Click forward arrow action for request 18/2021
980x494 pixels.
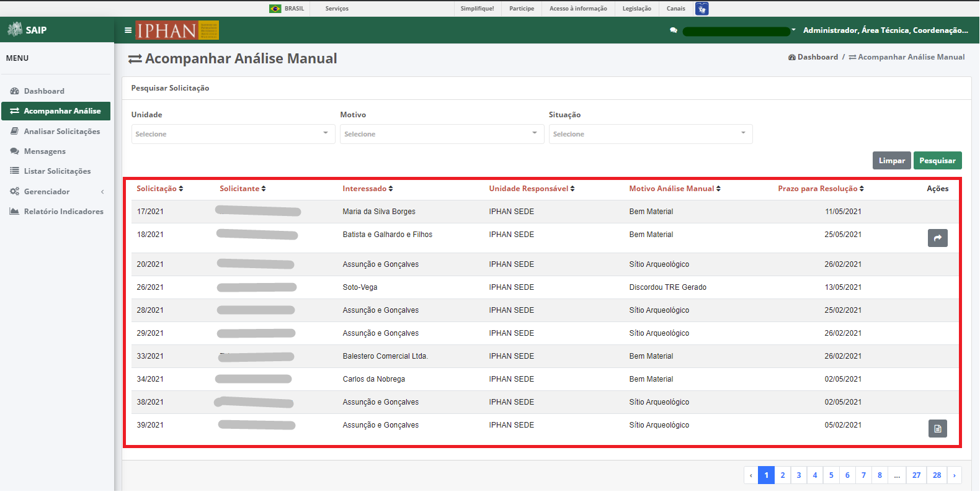937,238
